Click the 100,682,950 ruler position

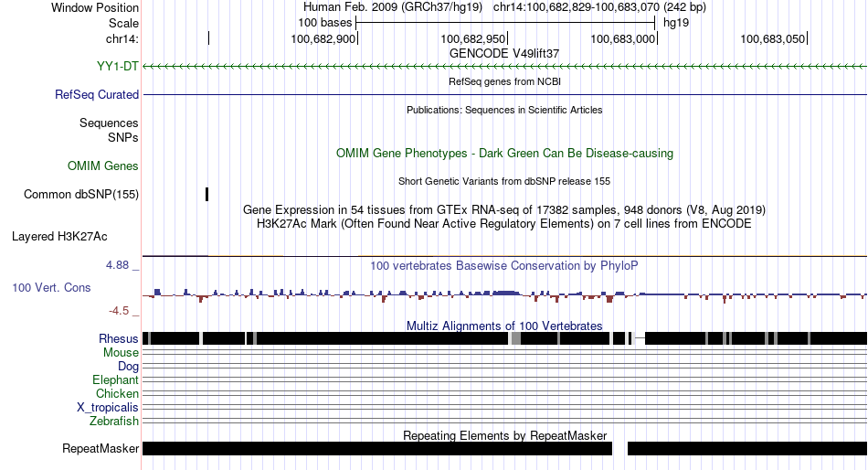(x=473, y=38)
